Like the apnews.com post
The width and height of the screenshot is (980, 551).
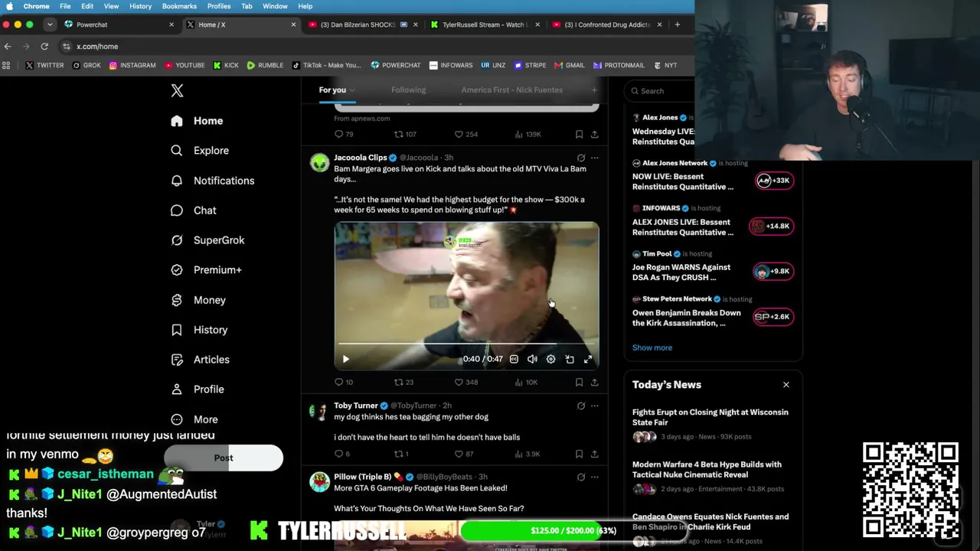tap(466, 134)
